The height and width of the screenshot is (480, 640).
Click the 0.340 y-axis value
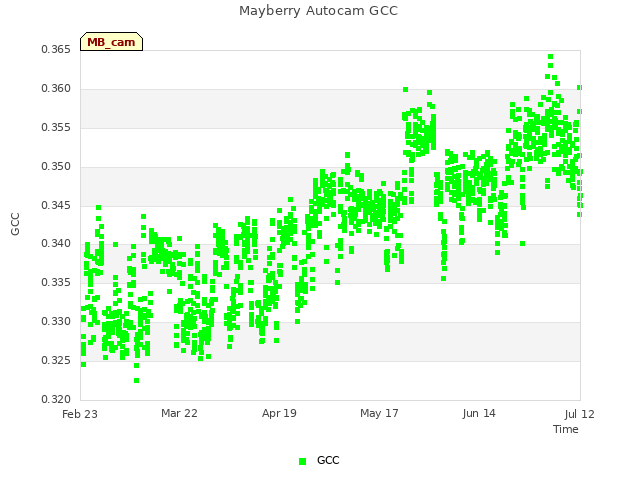pos(56,244)
